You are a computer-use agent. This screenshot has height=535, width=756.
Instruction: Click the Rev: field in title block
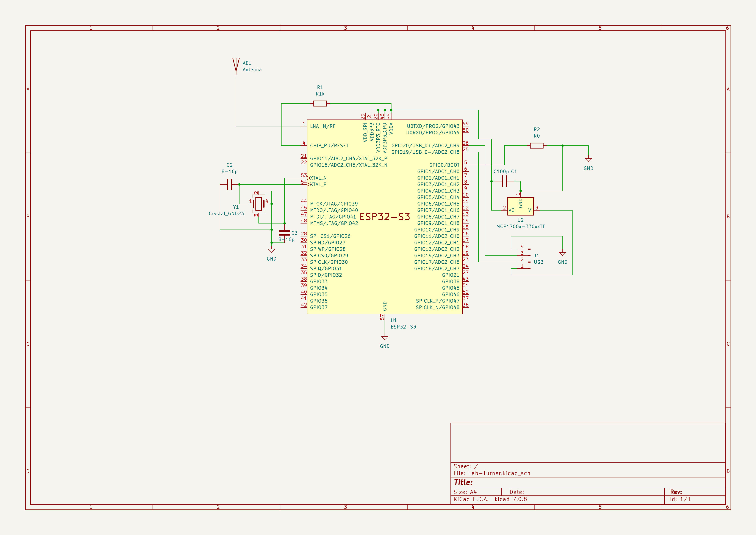(676, 492)
